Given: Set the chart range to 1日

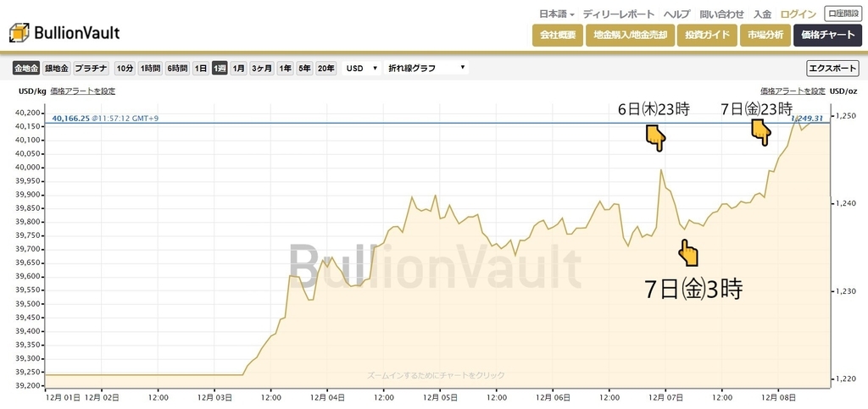Looking at the screenshot, I should (x=200, y=69).
